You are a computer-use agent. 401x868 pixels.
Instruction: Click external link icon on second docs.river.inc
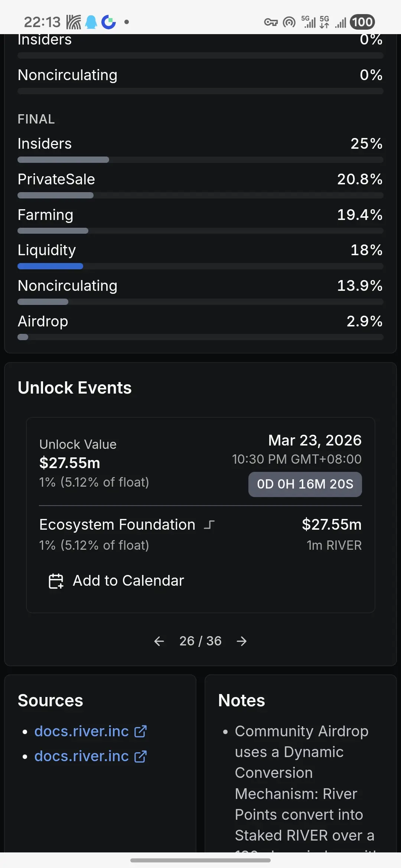click(141, 756)
